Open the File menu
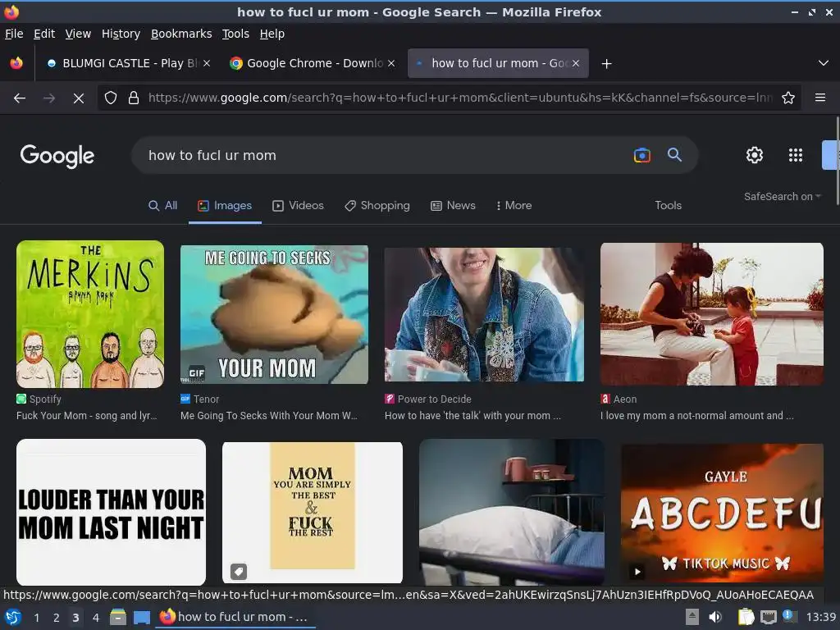 coord(14,34)
